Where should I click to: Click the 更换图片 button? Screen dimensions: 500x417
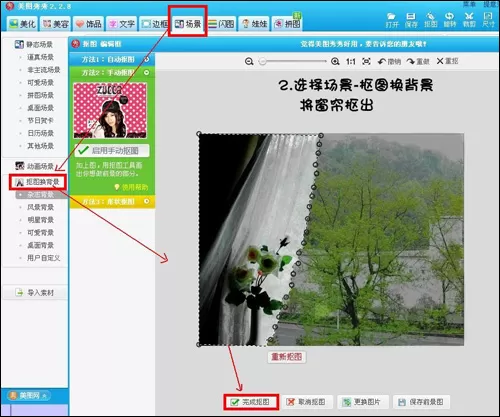pyautogui.click(x=362, y=402)
